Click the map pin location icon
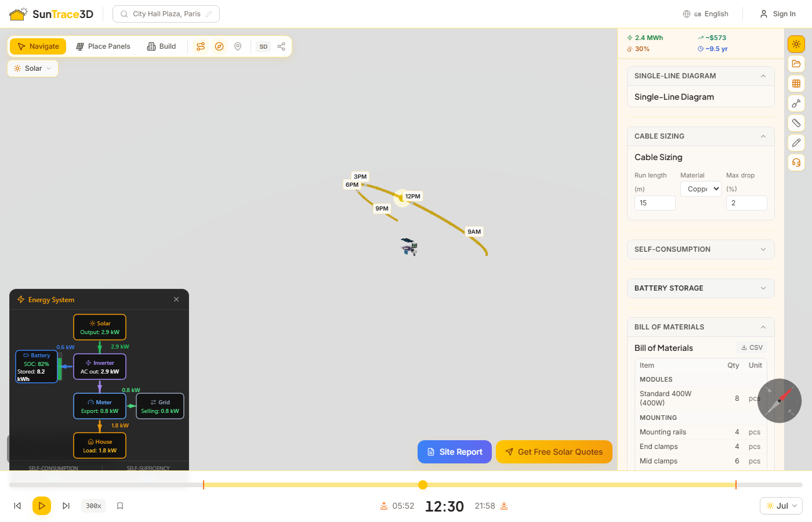The image size is (812, 522). point(238,46)
